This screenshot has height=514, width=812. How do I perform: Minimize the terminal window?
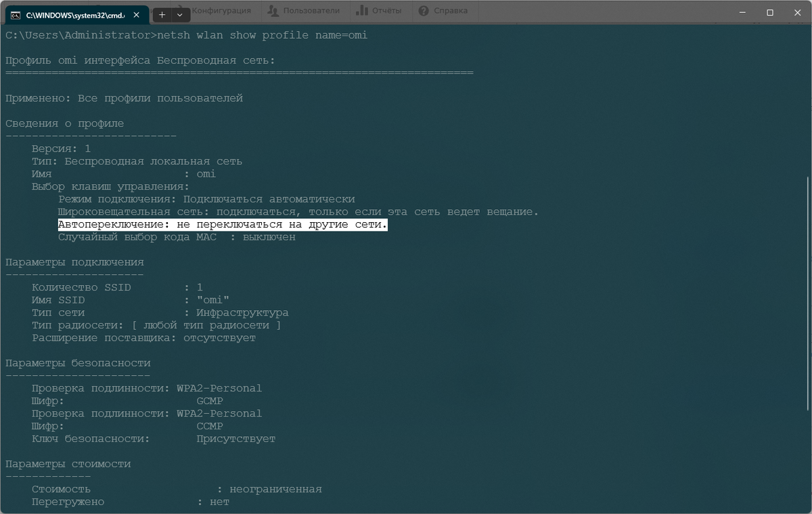pyautogui.click(x=742, y=12)
